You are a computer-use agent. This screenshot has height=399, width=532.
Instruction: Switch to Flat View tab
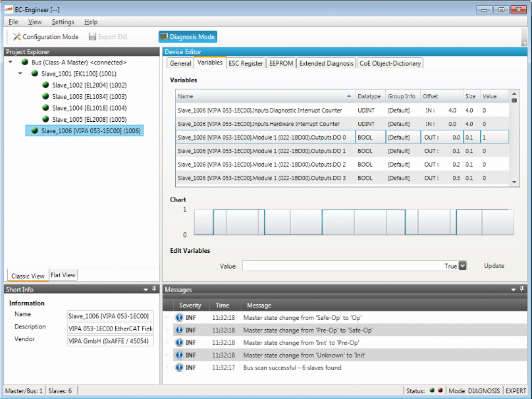(63, 275)
